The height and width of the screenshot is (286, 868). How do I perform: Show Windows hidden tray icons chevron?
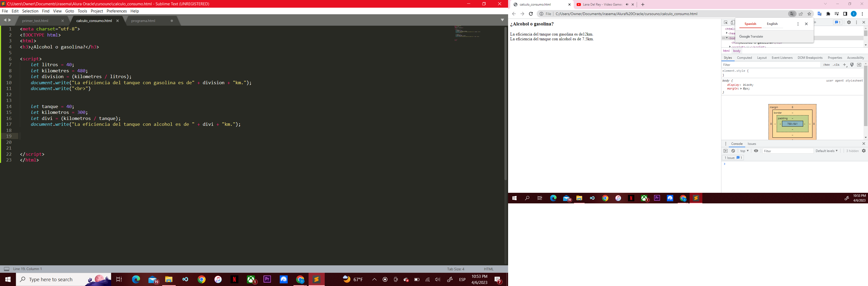click(x=374, y=279)
